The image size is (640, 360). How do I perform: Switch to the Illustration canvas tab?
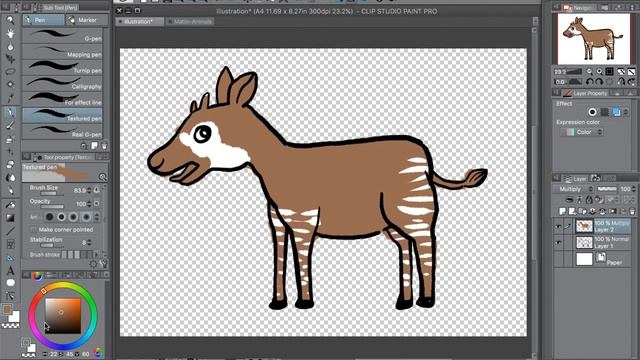140,22
